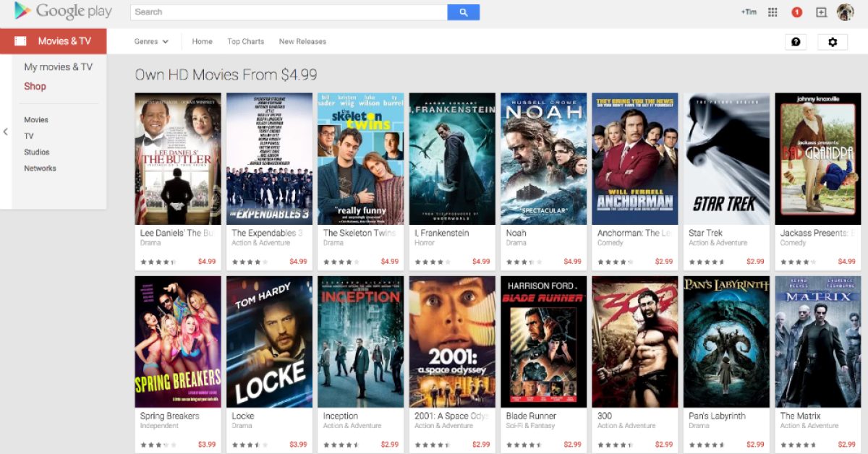This screenshot has width=868, height=454.
Task: Open the settings gear button
Action: tap(832, 42)
